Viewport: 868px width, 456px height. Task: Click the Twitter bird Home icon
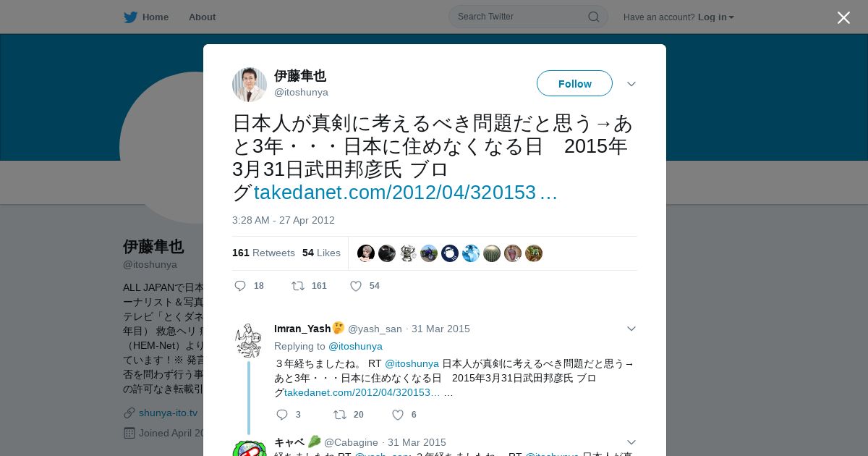(x=130, y=17)
